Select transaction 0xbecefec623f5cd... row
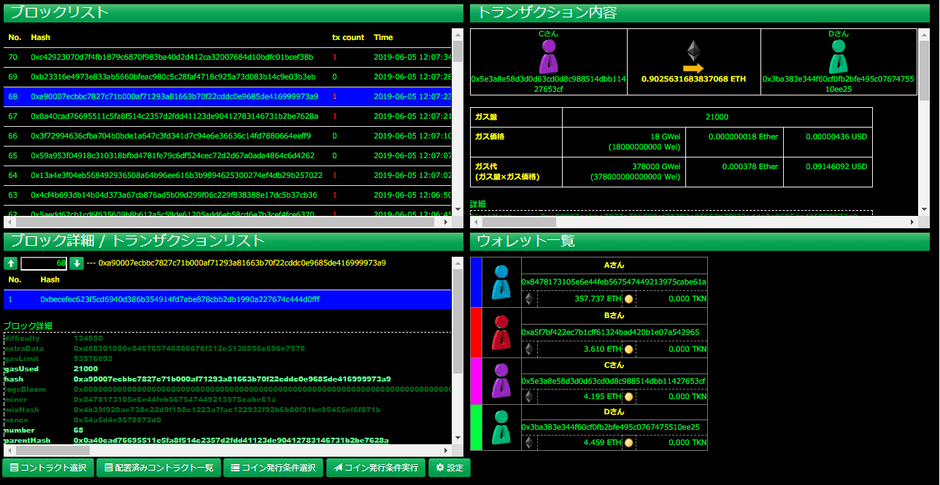This screenshot has width=940, height=485. pos(227,299)
